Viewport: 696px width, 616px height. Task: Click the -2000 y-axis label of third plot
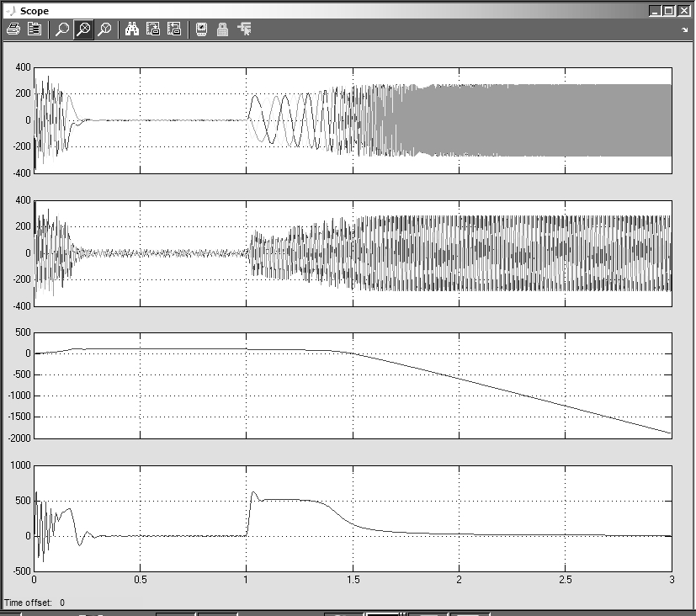click(19, 438)
